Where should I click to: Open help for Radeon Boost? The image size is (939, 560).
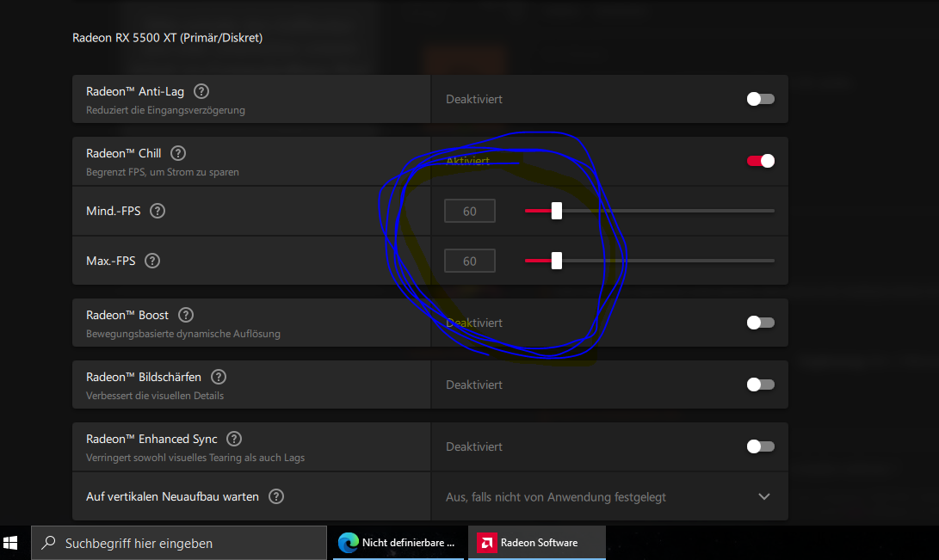coord(186,315)
